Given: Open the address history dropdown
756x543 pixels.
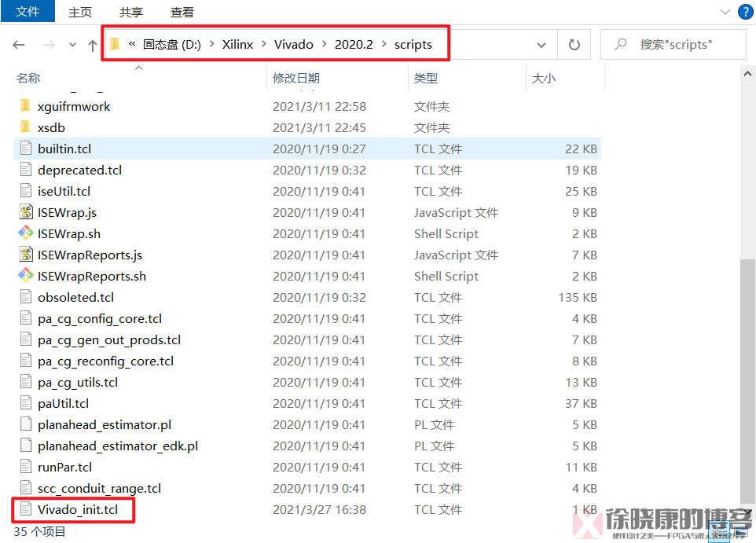Looking at the screenshot, I should [541, 45].
